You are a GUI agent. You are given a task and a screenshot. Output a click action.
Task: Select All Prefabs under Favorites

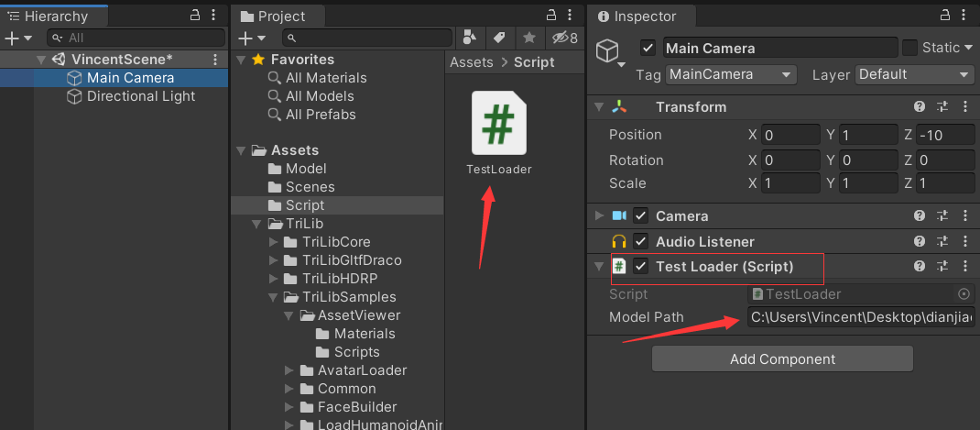pyautogui.click(x=321, y=115)
